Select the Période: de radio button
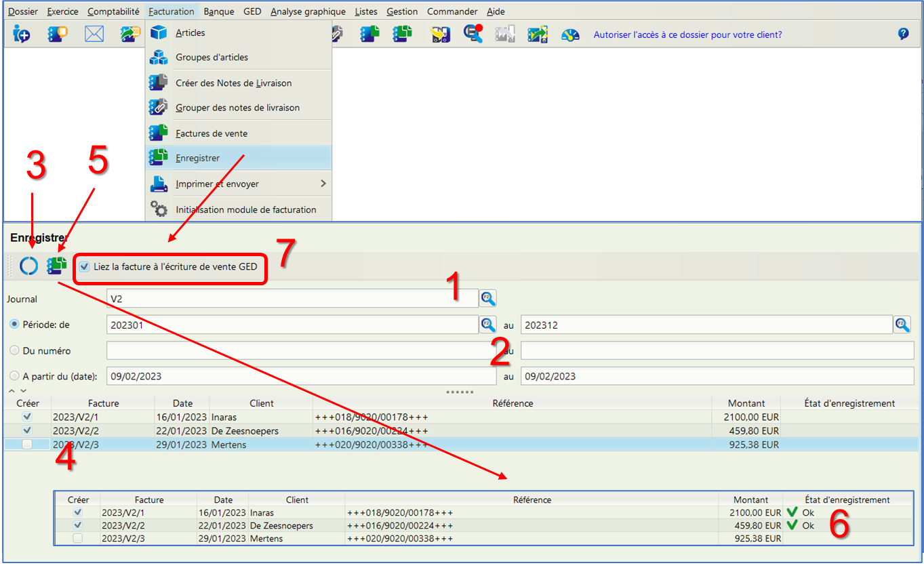Image resolution: width=924 pixels, height=574 pixels. click(14, 325)
